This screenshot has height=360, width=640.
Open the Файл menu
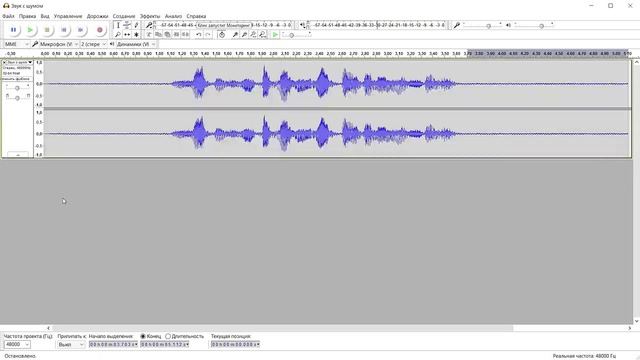pos(8,16)
